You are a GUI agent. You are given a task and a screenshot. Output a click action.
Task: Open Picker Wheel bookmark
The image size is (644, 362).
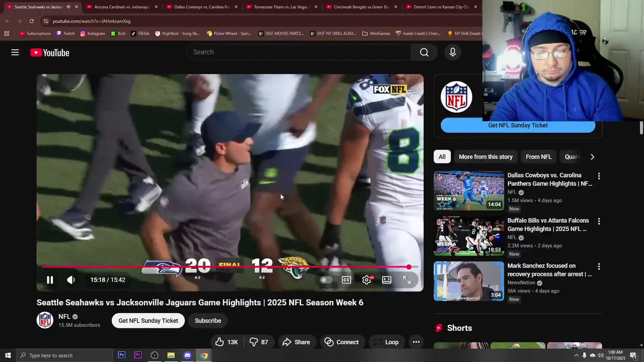[229, 34]
